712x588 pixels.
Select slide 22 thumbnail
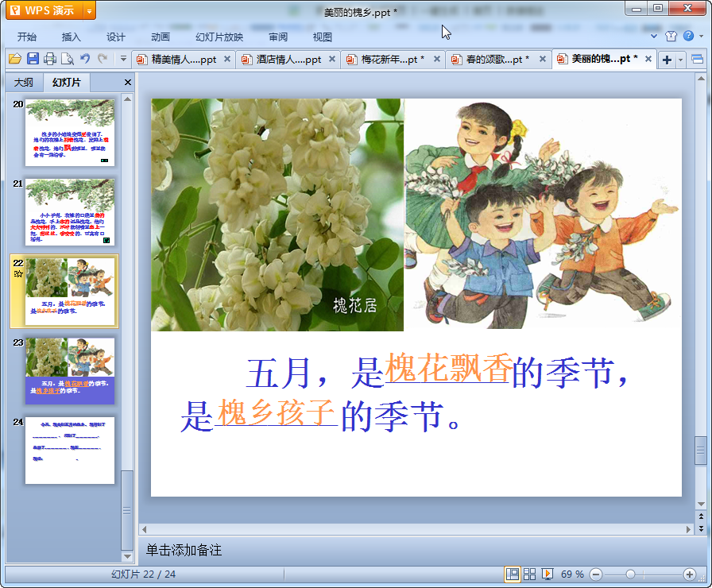70,292
